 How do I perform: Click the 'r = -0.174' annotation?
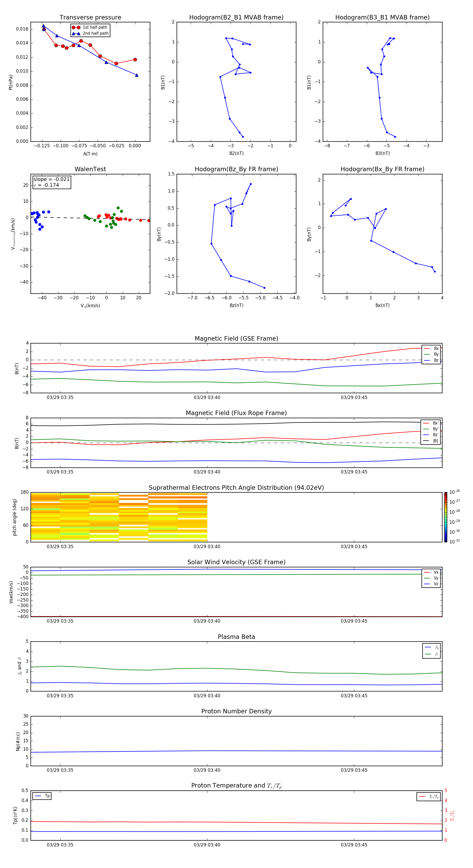click(x=47, y=185)
